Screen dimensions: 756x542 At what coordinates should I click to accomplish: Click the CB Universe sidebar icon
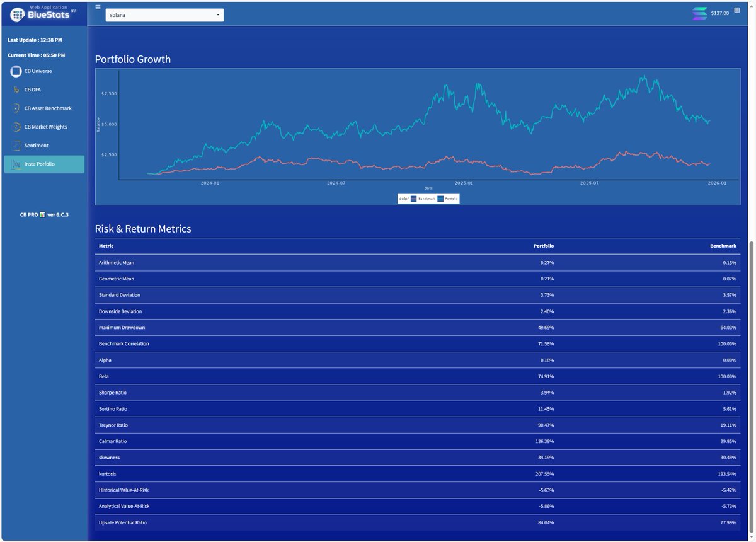coord(16,71)
